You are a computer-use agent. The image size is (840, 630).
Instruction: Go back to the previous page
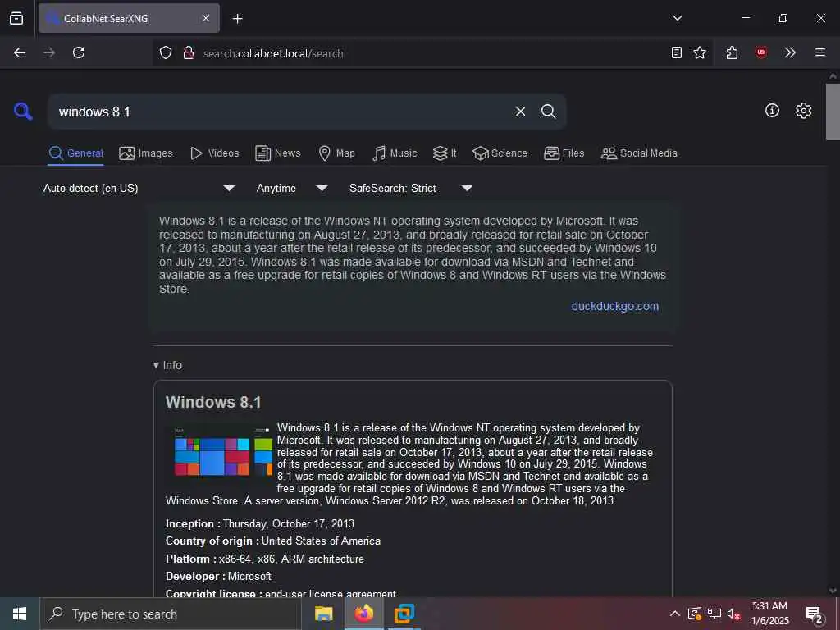click(x=20, y=52)
